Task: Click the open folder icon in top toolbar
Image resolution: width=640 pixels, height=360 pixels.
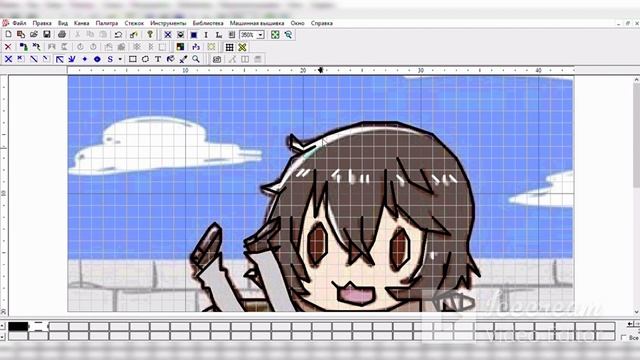Action: pos(34,35)
